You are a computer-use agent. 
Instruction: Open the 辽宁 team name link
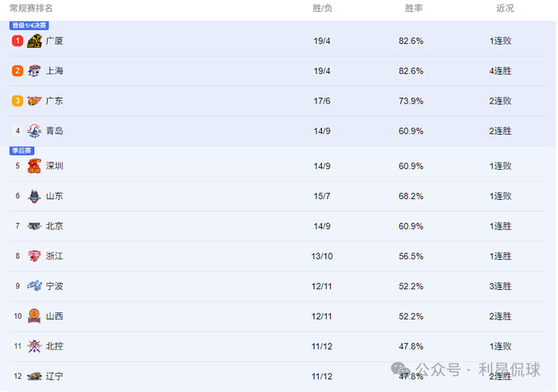(54, 376)
